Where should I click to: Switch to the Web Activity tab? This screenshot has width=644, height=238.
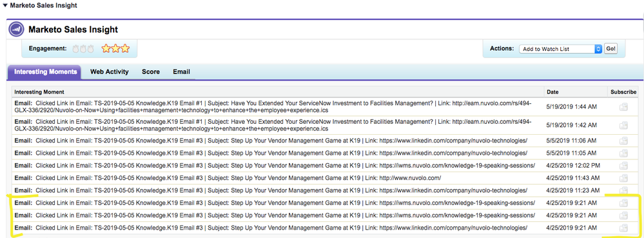tap(109, 72)
